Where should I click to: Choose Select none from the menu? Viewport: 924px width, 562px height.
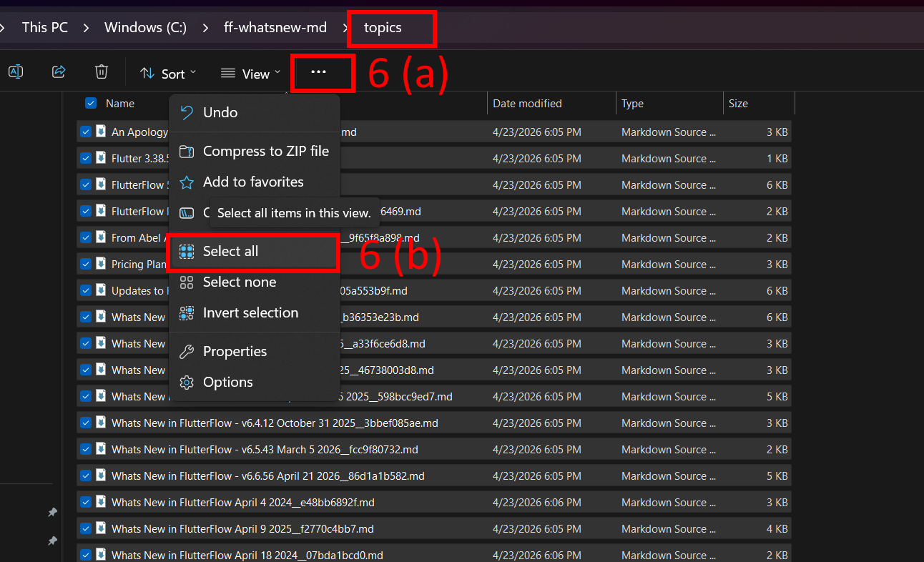tap(254, 282)
